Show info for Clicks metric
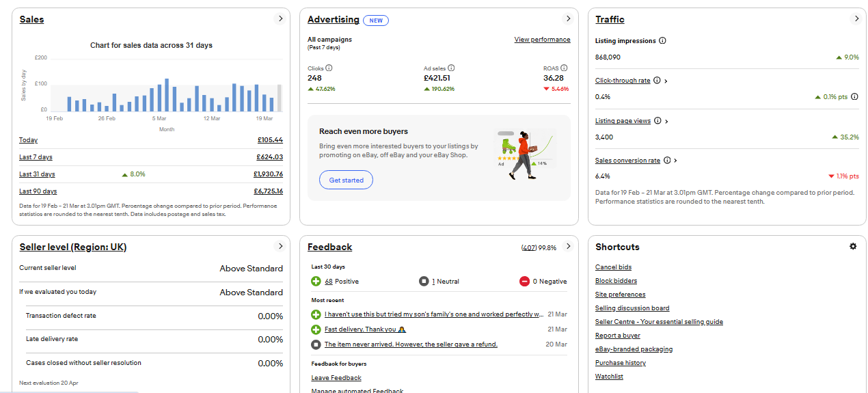This screenshot has height=393, width=868. coord(329,68)
